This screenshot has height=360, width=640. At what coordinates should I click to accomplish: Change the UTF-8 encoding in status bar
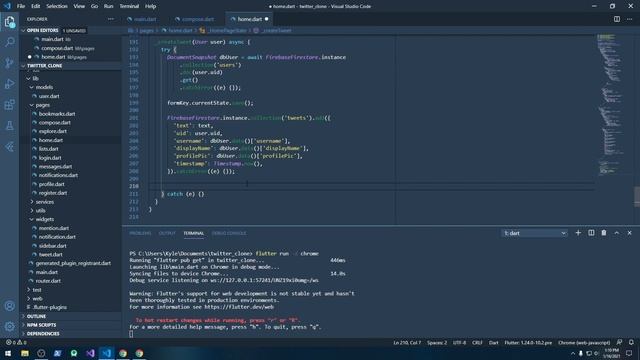pyautogui.click(x=459, y=342)
